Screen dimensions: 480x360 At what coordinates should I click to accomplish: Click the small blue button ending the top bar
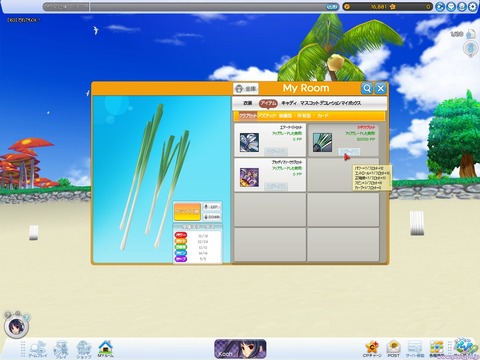pyautogui.click(x=332, y=6)
